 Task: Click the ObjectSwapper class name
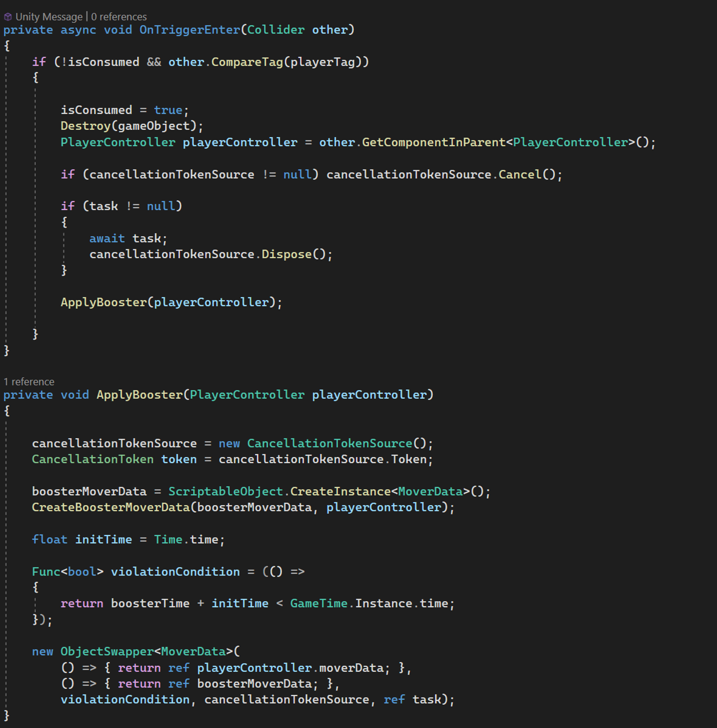pos(107,651)
